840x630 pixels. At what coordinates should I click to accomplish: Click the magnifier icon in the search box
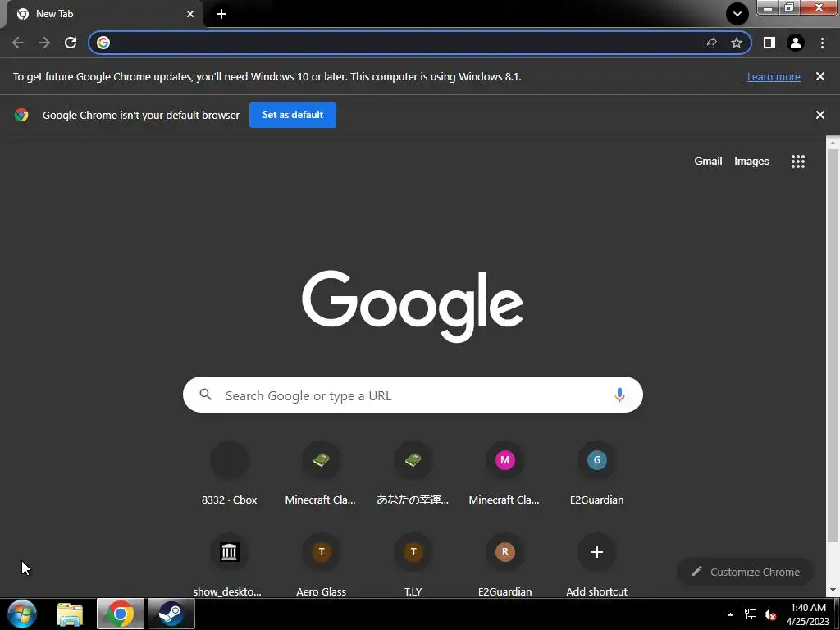pyautogui.click(x=205, y=395)
